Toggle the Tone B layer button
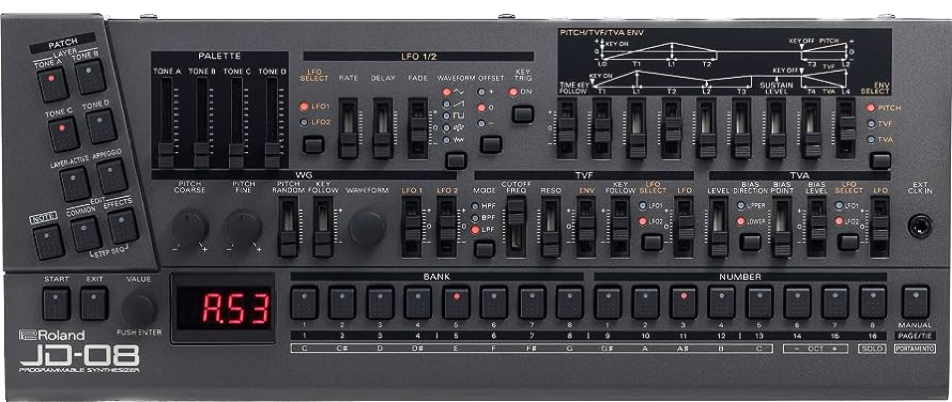This screenshot has height=402, width=952. (90, 77)
